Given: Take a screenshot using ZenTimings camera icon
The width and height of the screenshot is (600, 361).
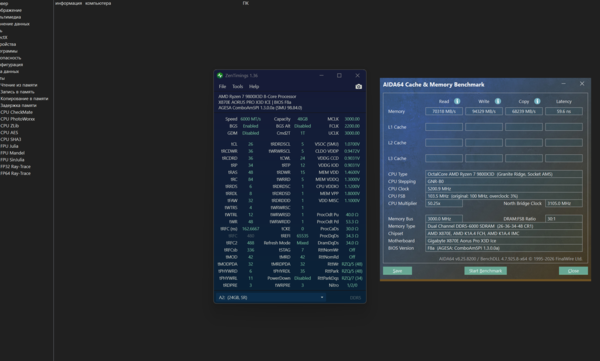Looking at the screenshot, I should 358,87.
